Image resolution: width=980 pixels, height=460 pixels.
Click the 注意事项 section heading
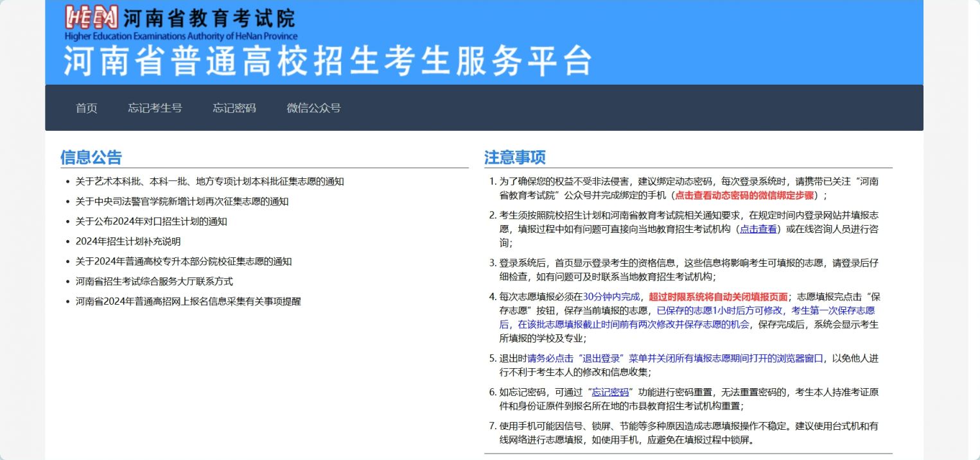515,157
